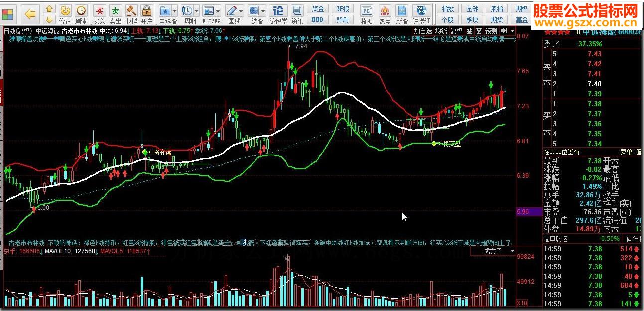644x311 pixels.
Task: Expand the 画线 drawing tools dropdown arrow
Action: click(x=242, y=10)
